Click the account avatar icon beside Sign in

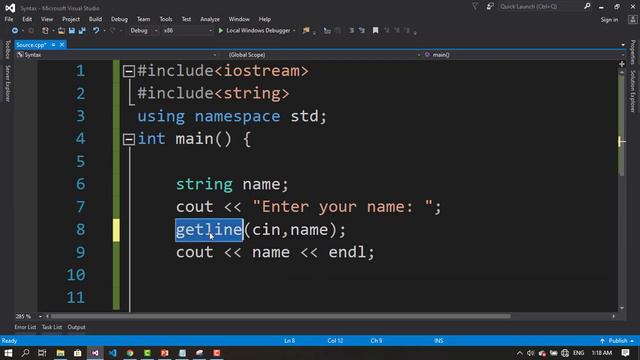click(633, 19)
